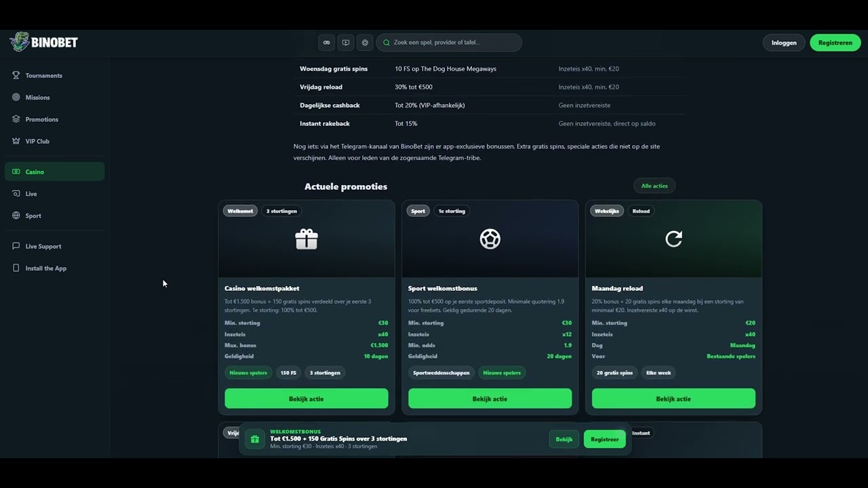868x488 pixels.
Task: Click Bekijk actie for Sport welkomstbonus
Action: click(x=490, y=399)
